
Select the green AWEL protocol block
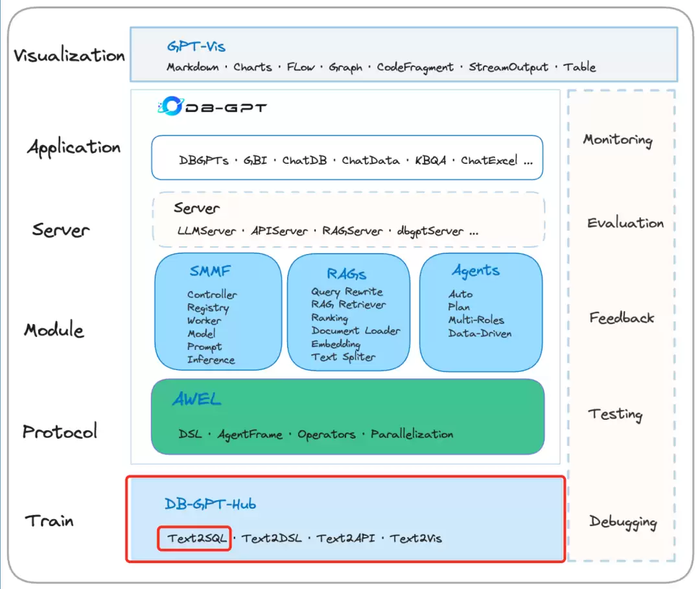click(x=348, y=417)
